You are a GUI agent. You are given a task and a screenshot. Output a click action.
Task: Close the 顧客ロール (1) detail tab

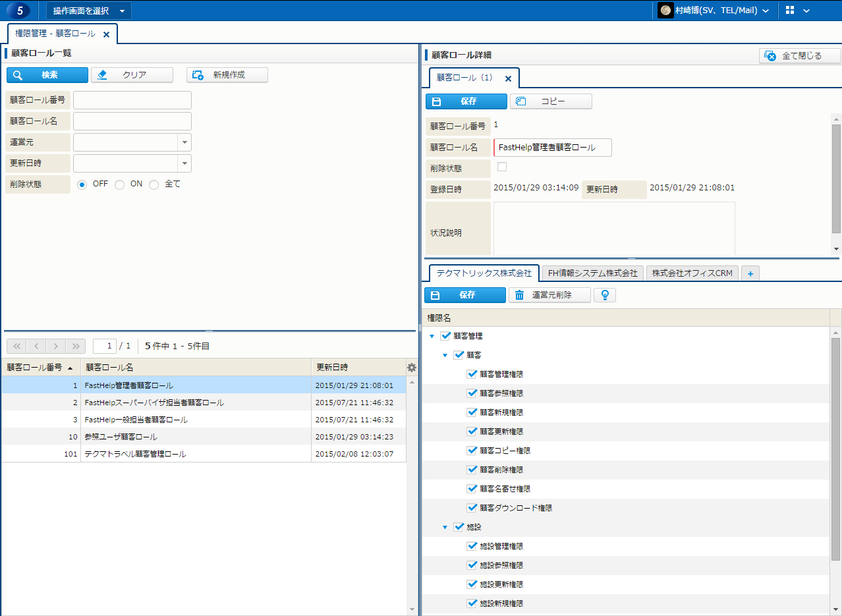click(508, 78)
